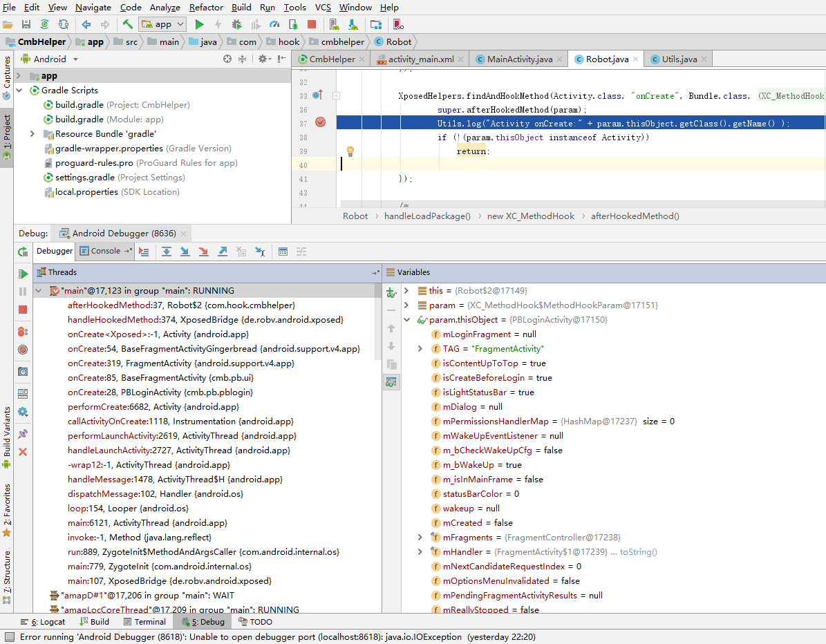Force step into with the red arrow
826x644 pixels.
tap(203, 252)
